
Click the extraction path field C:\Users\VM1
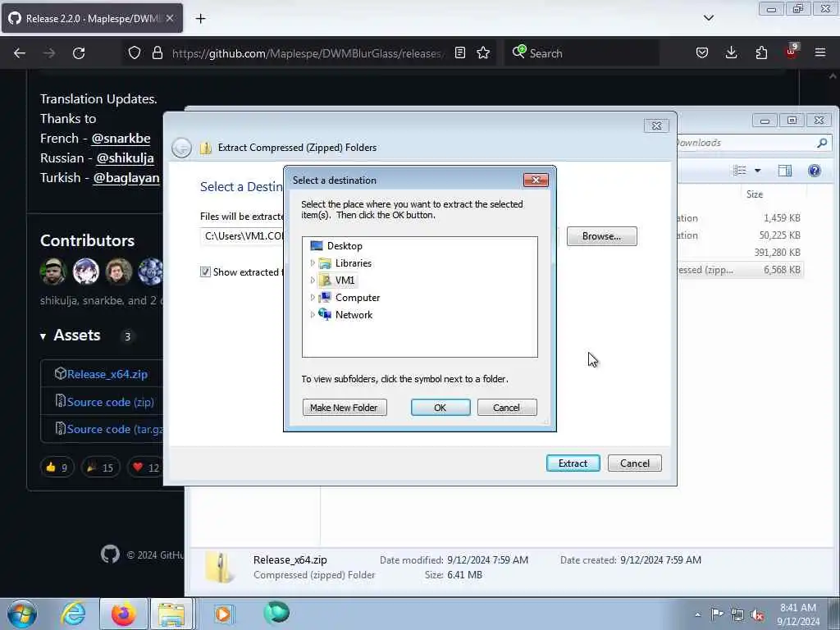pos(242,236)
